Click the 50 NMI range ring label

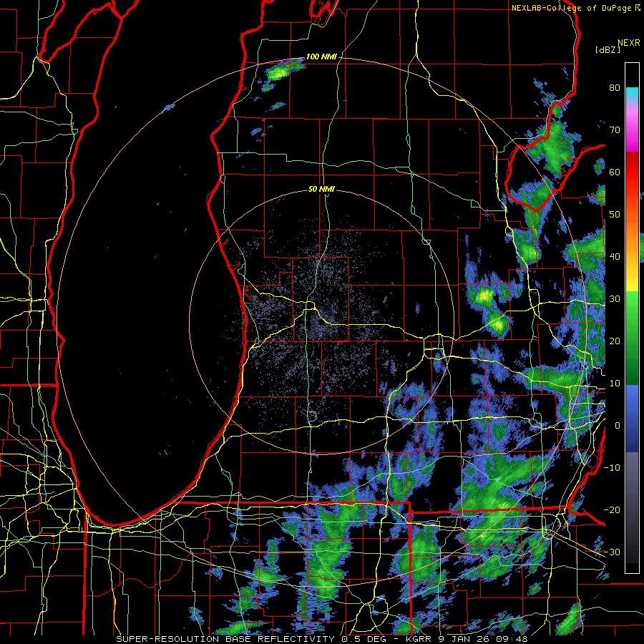321,190
